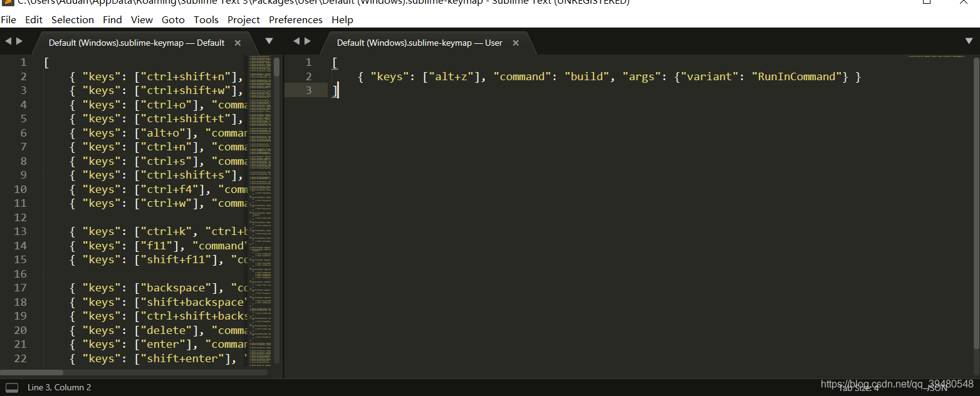Image resolution: width=980 pixels, height=396 pixels.
Task: Maximize the Sublime Text window
Action: (x=927, y=2)
